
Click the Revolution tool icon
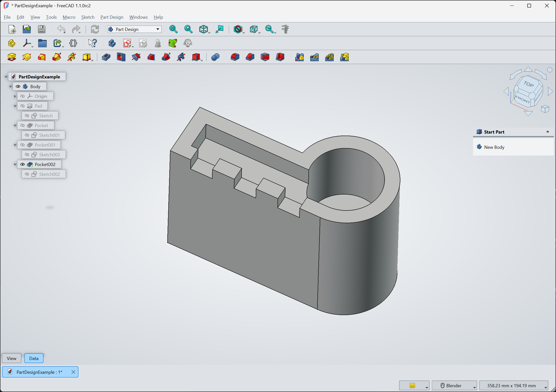(x=27, y=57)
